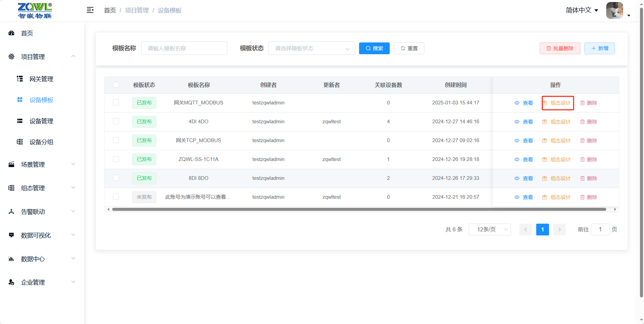Open the 12条/页 page size dropdown
644x324 pixels.
click(490, 230)
